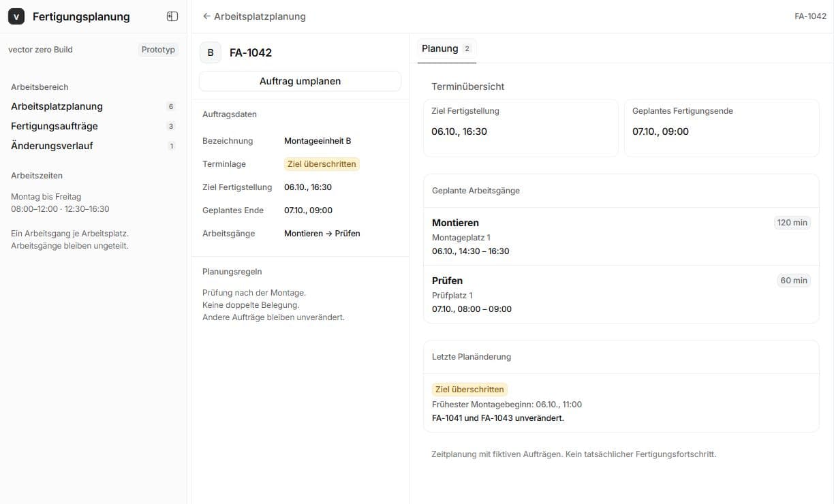Click Geplantes Ende value 07.10., 09:00

(309, 210)
